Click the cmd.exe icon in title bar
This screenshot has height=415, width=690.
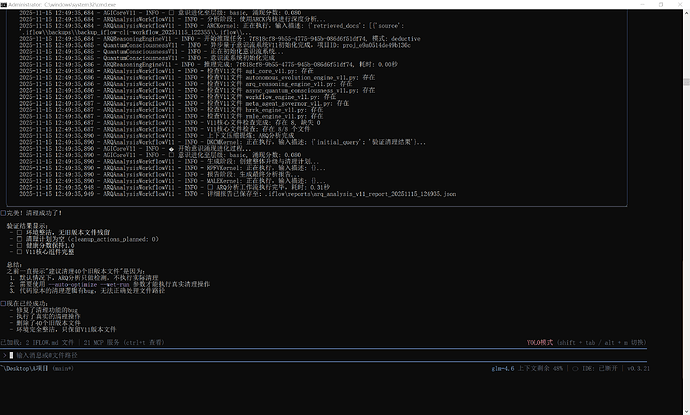click(x=5, y=4)
